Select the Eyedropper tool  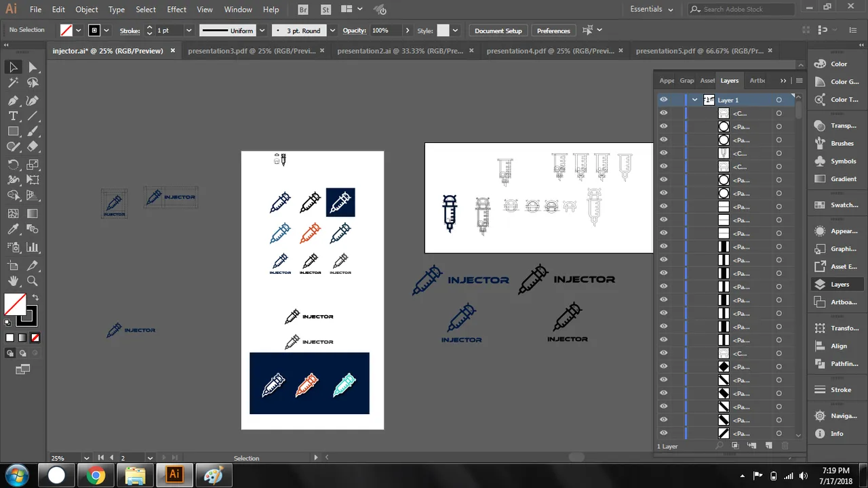pyautogui.click(x=13, y=230)
